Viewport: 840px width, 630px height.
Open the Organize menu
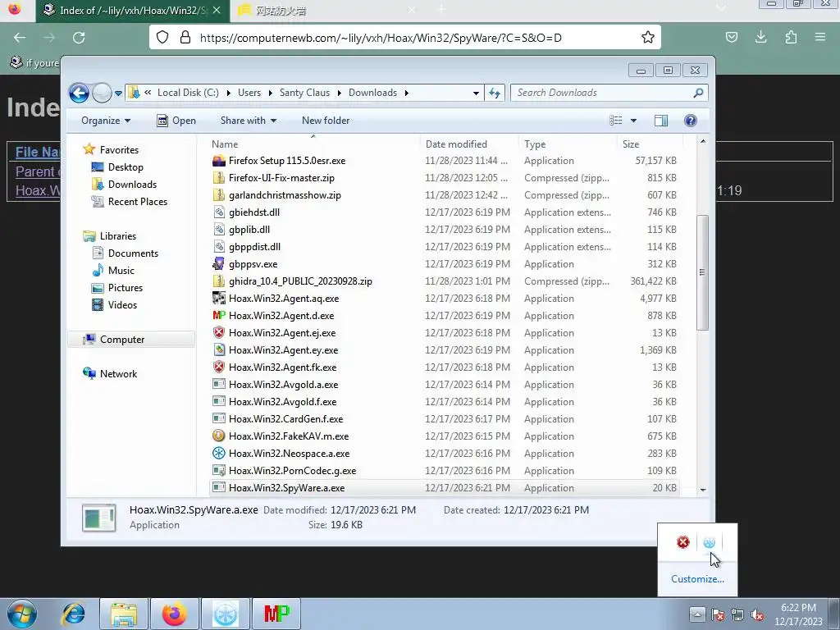tap(106, 121)
